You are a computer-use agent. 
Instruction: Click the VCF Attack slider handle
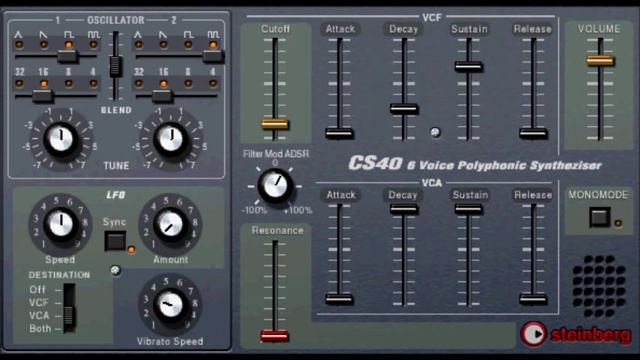pyautogui.click(x=339, y=133)
